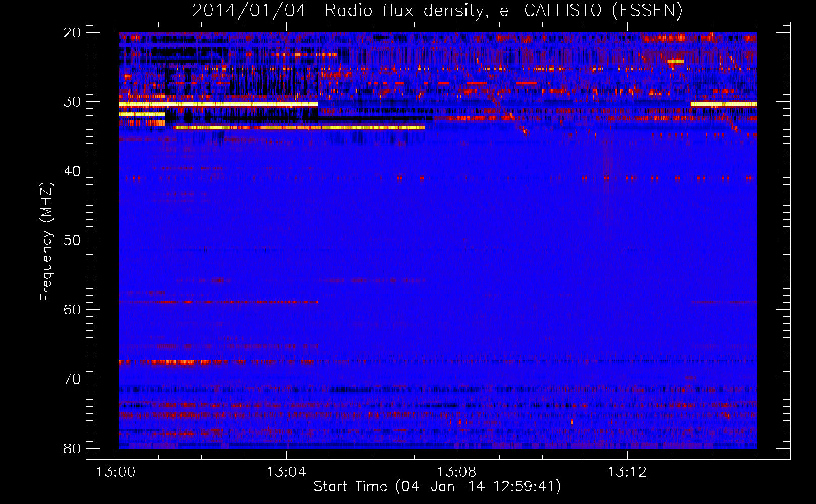
Task: Click the 50 frequency tick label
Action: (72, 240)
